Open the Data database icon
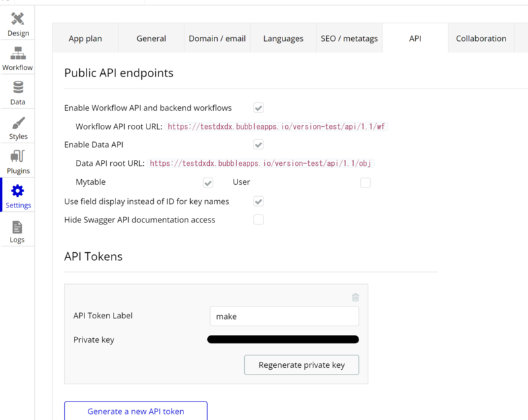 [18, 87]
